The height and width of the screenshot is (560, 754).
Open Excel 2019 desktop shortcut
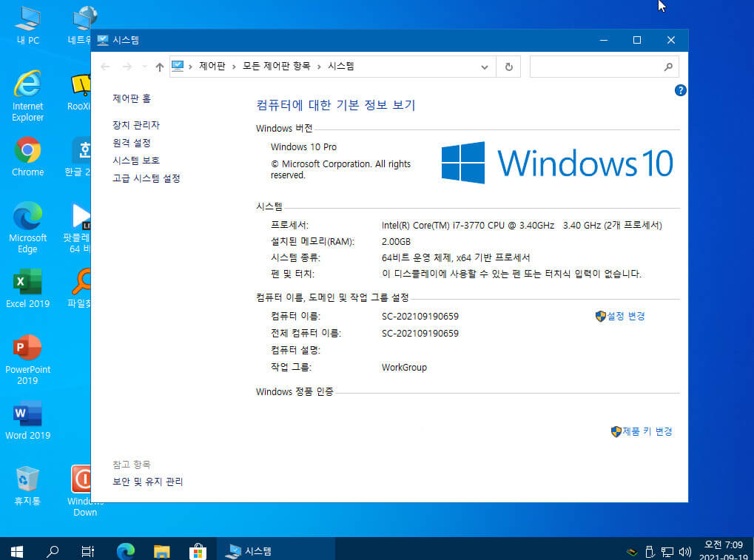27,289
